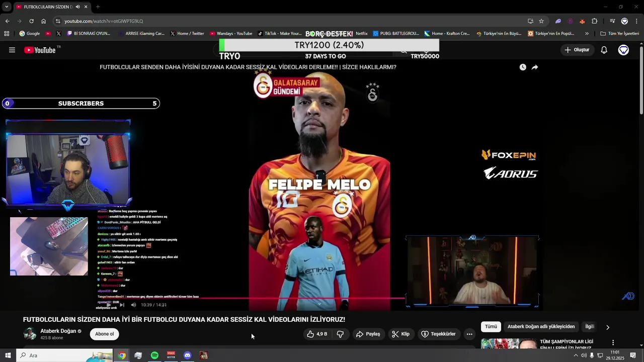The width and height of the screenshot is (644, 362).
Task: Open more actions three-dot menu below video
Action: pyautogui.click(x=469, y=334)
